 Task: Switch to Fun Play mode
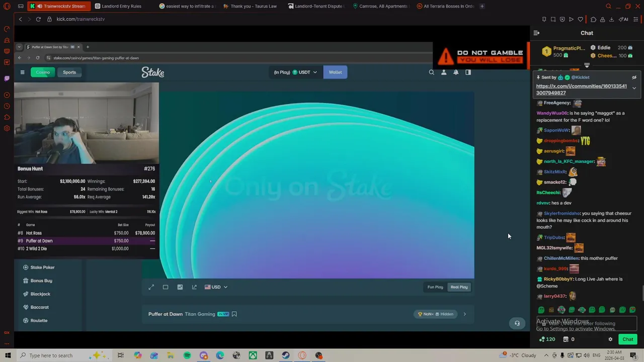[435, 287]
